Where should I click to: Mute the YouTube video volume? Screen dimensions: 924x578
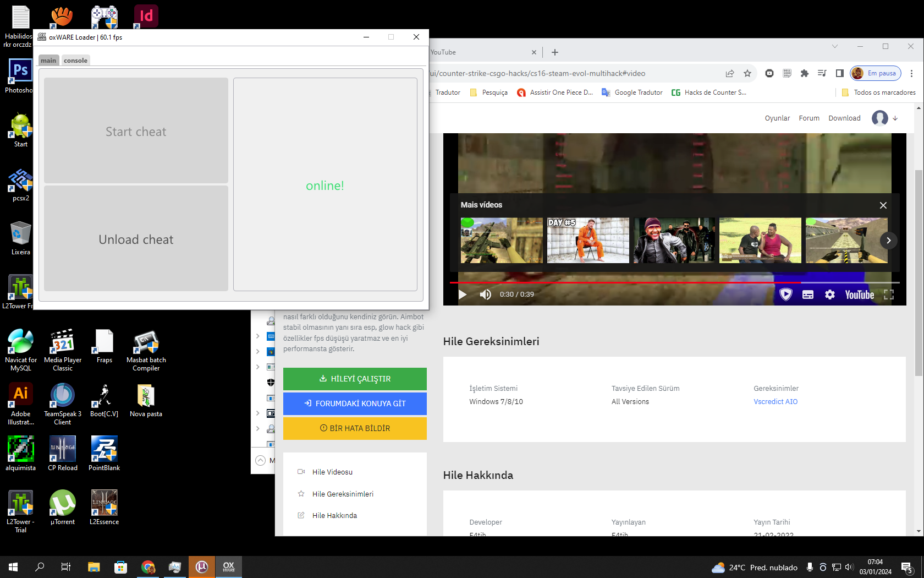click(485, 295)
